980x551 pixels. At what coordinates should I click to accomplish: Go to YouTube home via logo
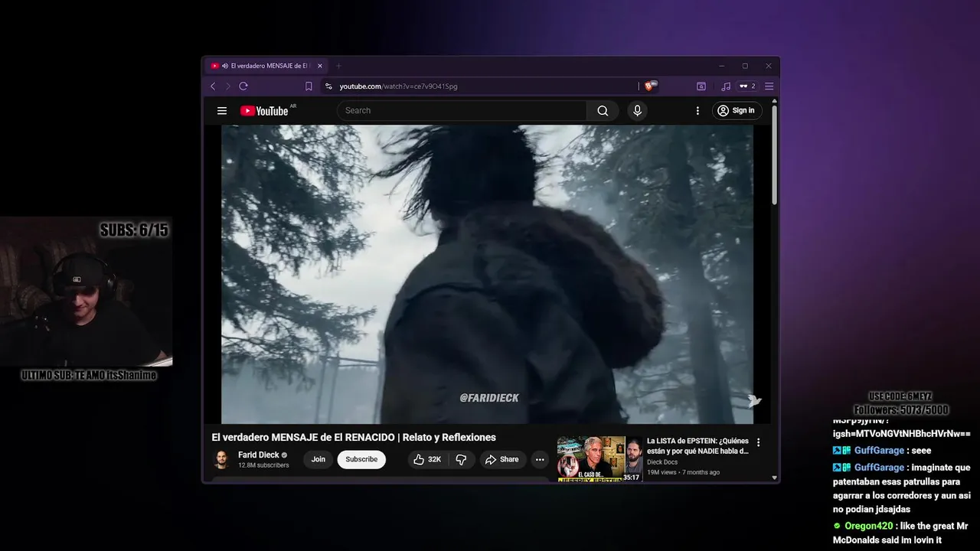(265, 111)
